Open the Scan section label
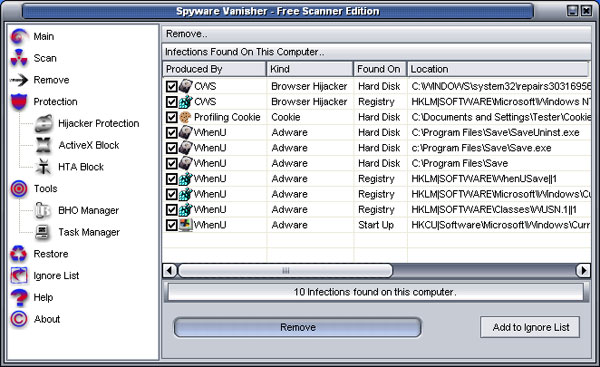This screenshot has height=367, width=600. coord(45,58)
